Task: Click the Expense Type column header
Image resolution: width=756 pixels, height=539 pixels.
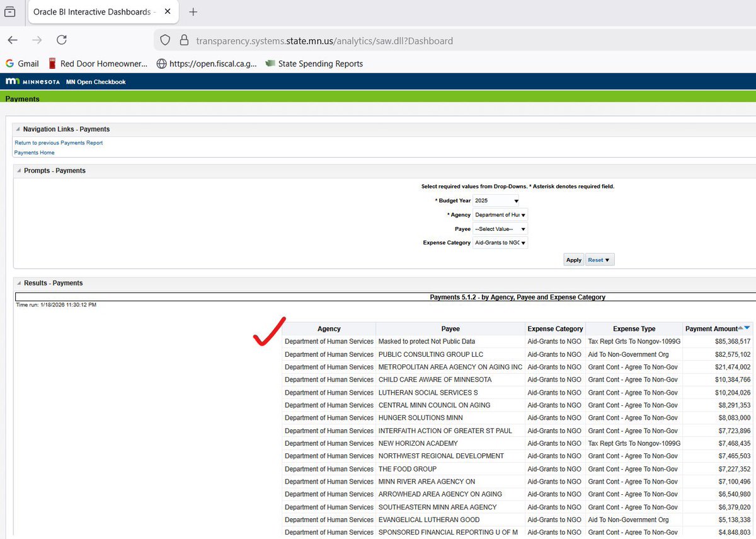Action: (x=634, y=328)
